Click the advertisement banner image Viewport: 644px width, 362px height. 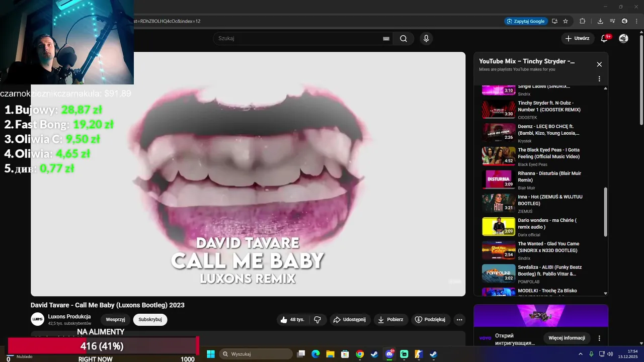[x=541, y=316]
